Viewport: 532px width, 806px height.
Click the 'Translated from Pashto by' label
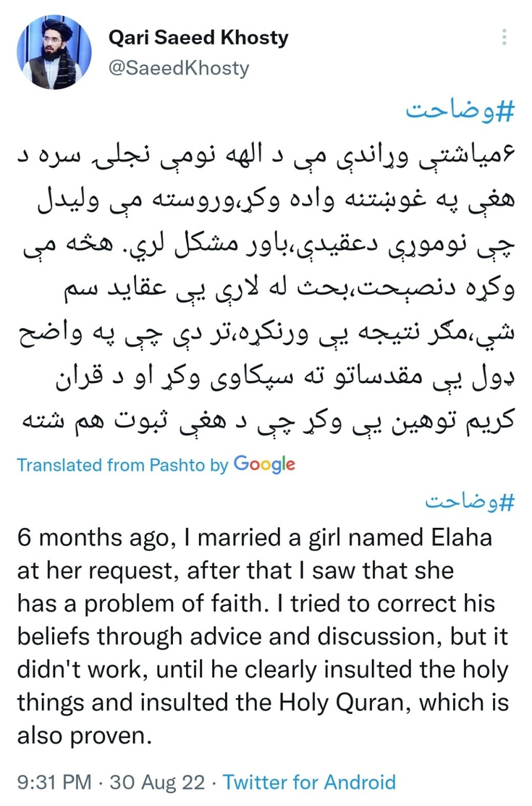coord(122,465)
